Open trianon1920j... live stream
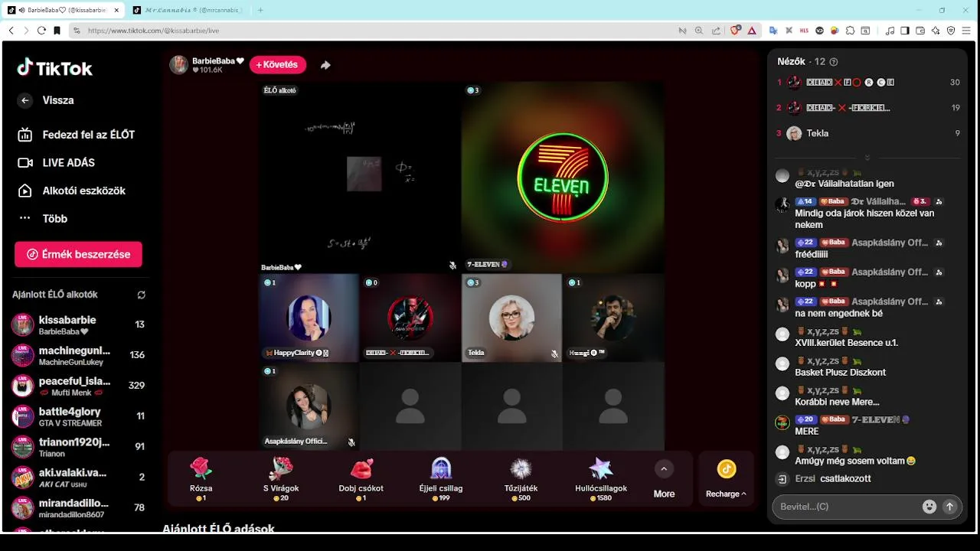This screenshot has width=980, height=551. 78,447
